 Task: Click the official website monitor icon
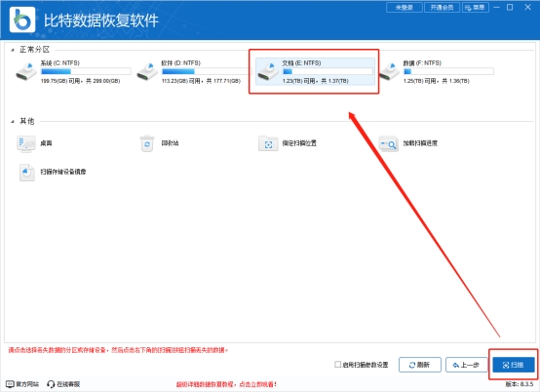tap(10, 384)
